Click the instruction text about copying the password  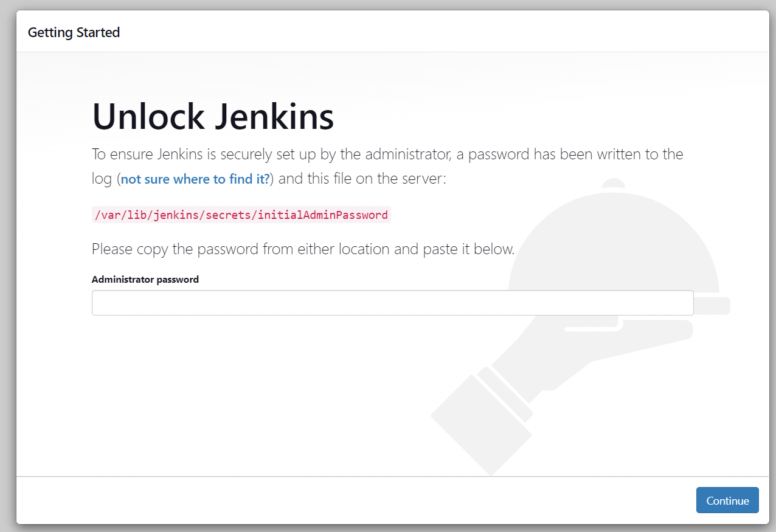click(302, 249)
